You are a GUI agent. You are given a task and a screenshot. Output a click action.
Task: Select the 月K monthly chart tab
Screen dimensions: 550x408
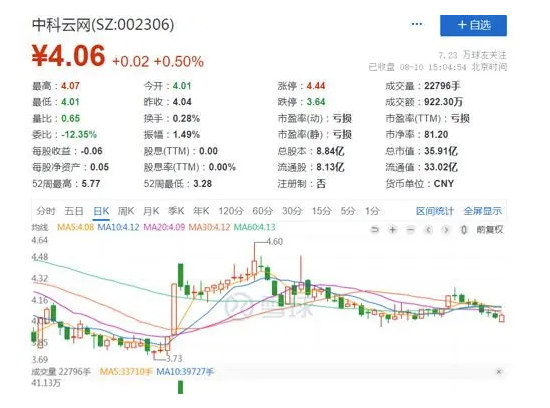click(x=151, y=211)
